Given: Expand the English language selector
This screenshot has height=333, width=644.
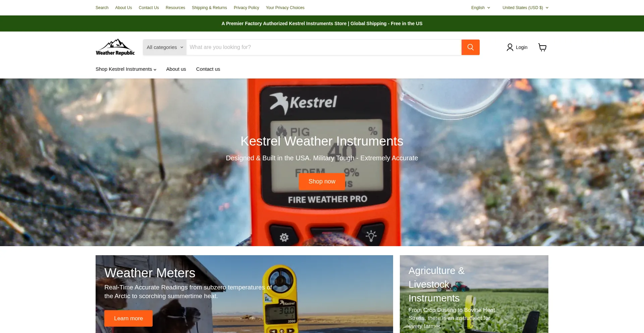Looking at the screenshot, I should pyautogui.click(x=481, y=8).
